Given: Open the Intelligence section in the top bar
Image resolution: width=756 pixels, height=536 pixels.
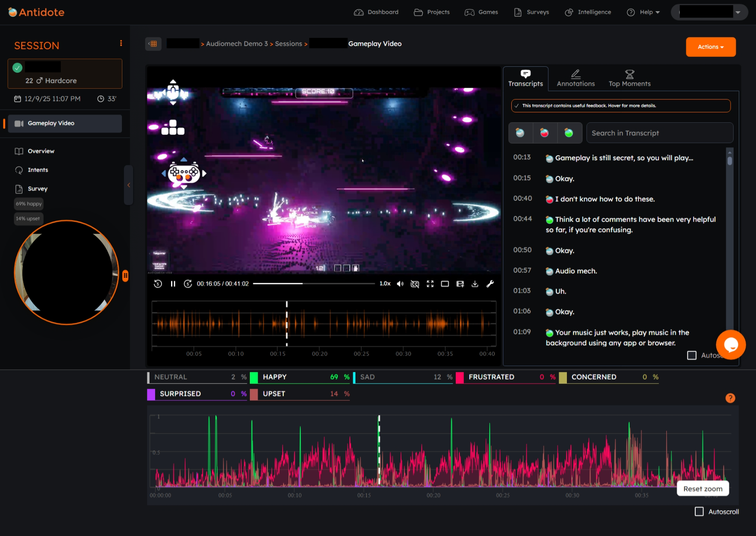Looking at the screenshot, I should (x=588, y=12).
